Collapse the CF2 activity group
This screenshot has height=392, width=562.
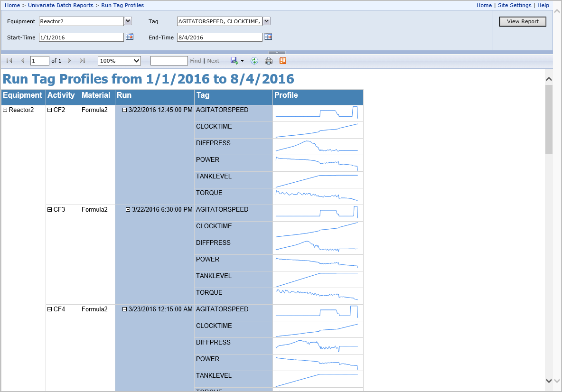click(x=49, y=110)
